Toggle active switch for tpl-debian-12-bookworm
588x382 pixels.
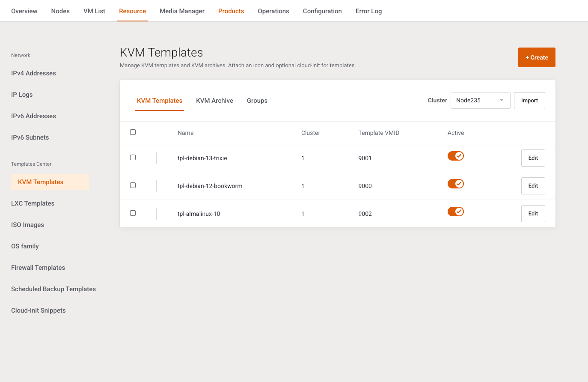(x=456, y=184)
